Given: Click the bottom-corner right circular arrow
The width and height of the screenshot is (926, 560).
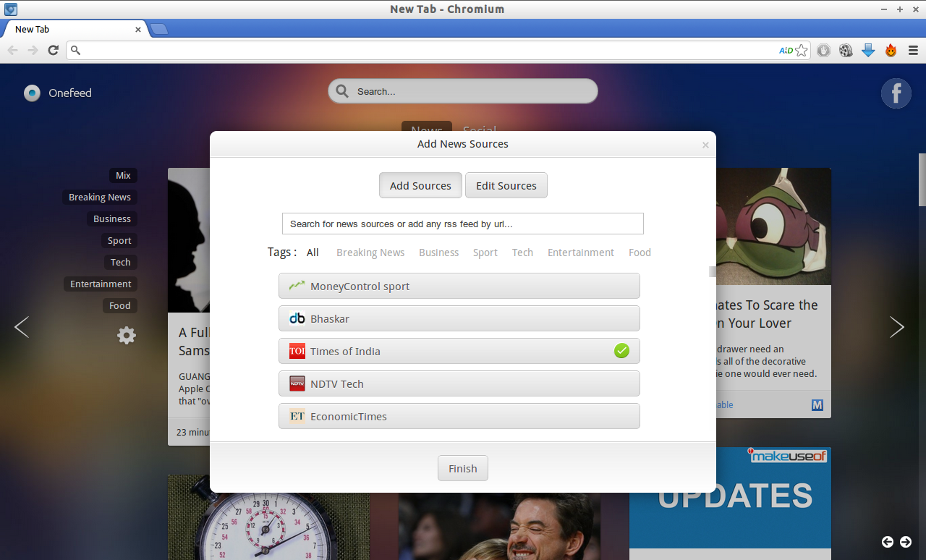Looking at the screenshot, I should 906,542.
